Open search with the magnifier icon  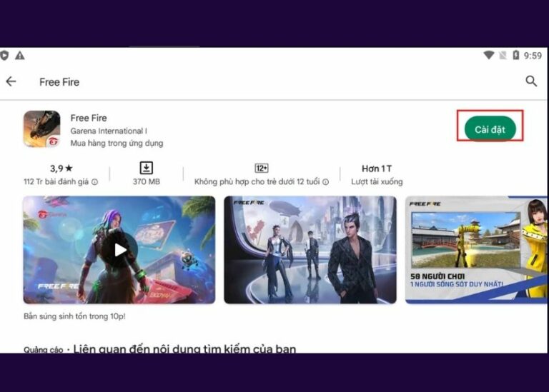click(x=531, y=81)
